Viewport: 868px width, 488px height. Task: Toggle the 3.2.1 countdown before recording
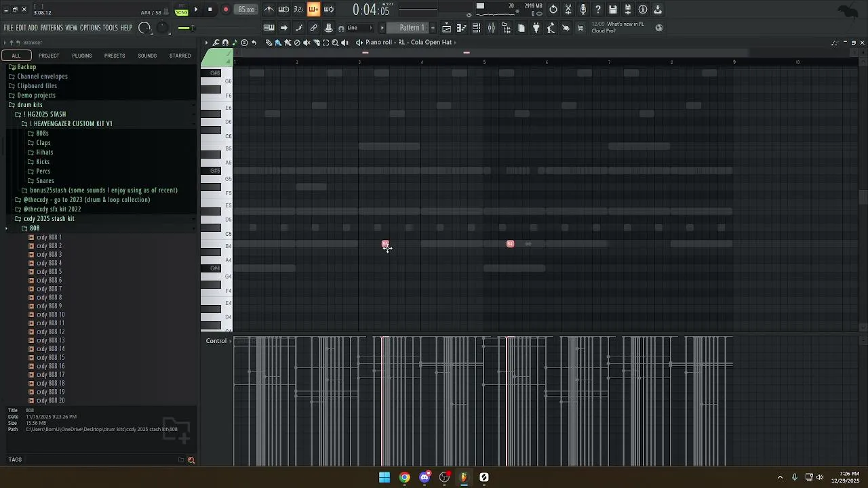pyautogui.click(x=298, y=9)
